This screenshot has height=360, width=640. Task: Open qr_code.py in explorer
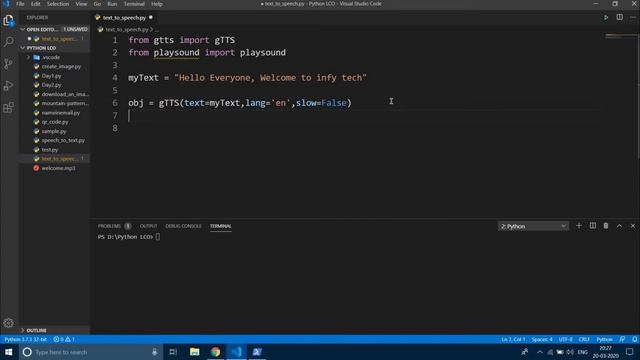[x=55, y=122]
